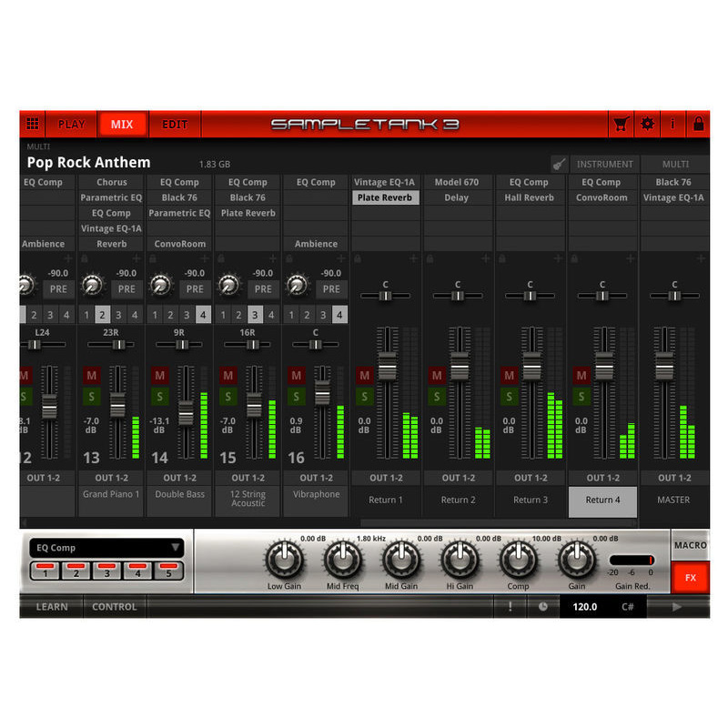The width and height of the screenshot is (728, 728).
Task: Open the shopping cart store
Action: point(621,124)
